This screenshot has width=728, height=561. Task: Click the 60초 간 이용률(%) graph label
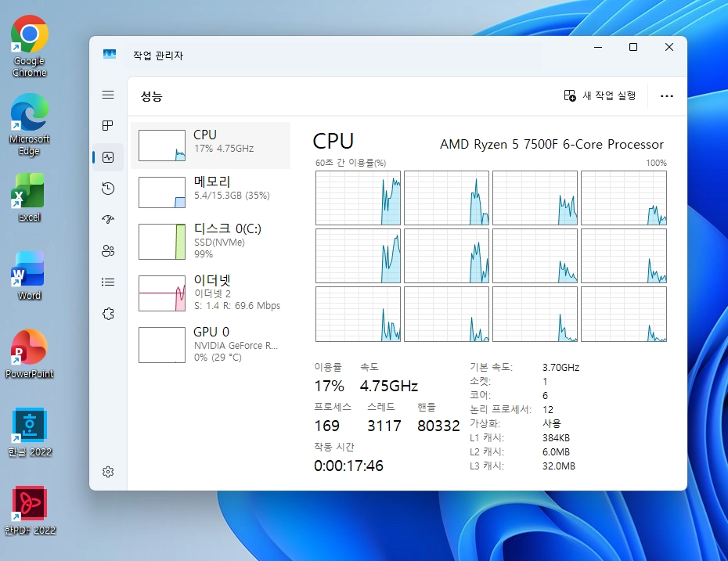point(351,163)
